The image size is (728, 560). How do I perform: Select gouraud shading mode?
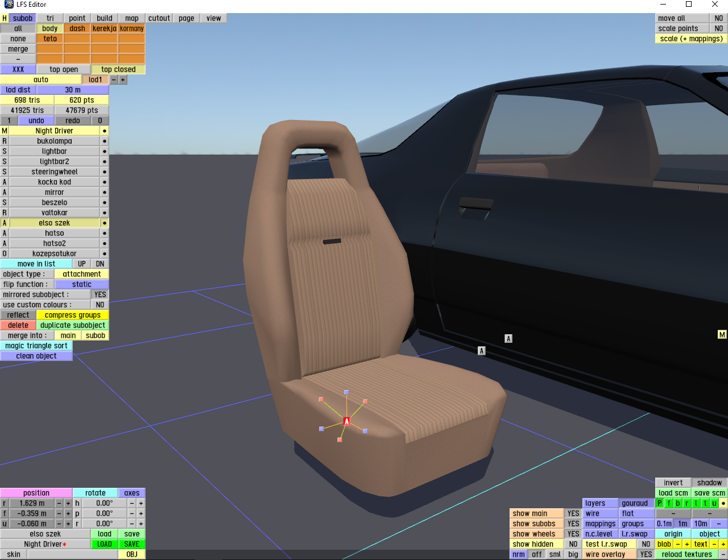(635, 503)
